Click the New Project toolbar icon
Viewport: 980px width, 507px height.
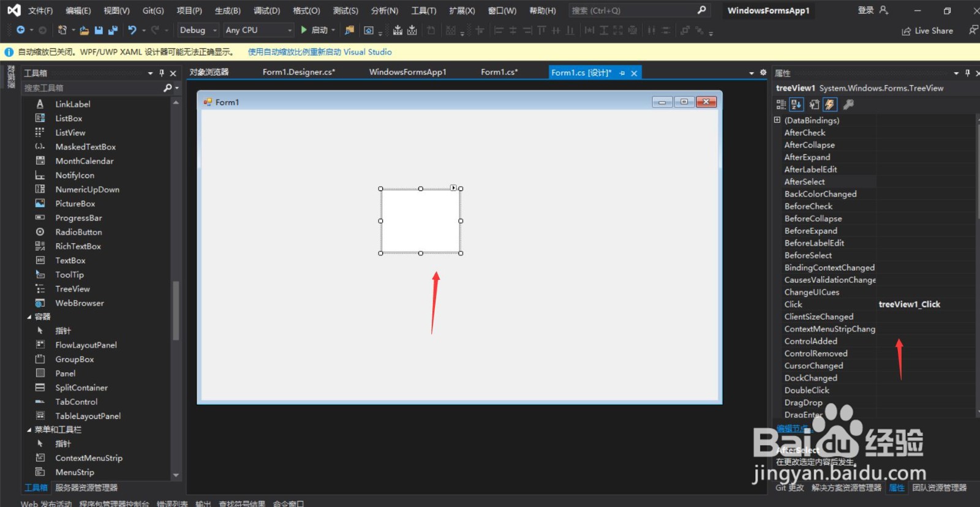coord(62,30)
